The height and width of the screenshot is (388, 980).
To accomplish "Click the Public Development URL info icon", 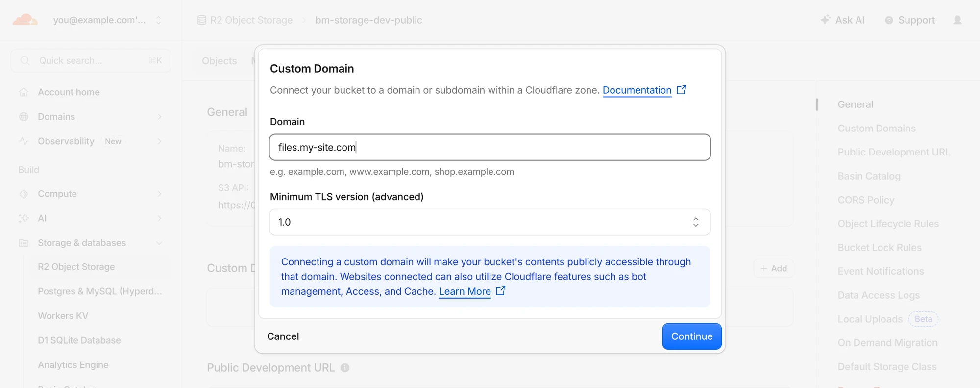I will [x=345, y=368].
